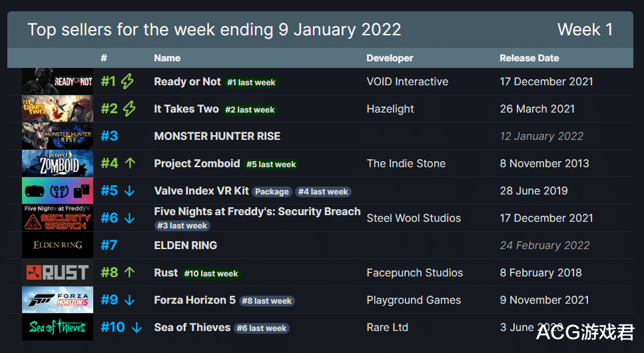The height and width of the screenshot is (353, 644).
Task: Sort by the Release Date column header
Action: 529,58
